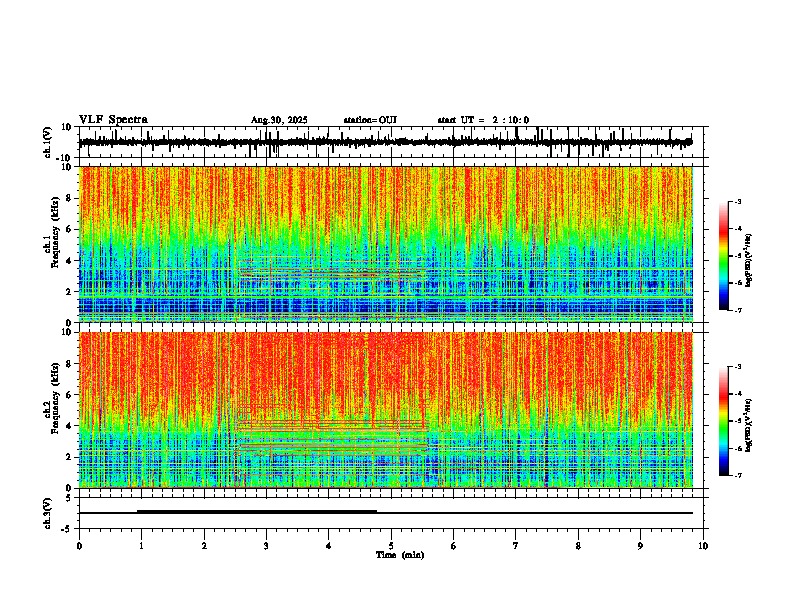Click the ch.2 colorbar '-7' bottom label
Screen dimensions: 792x612
click(738, 476)
